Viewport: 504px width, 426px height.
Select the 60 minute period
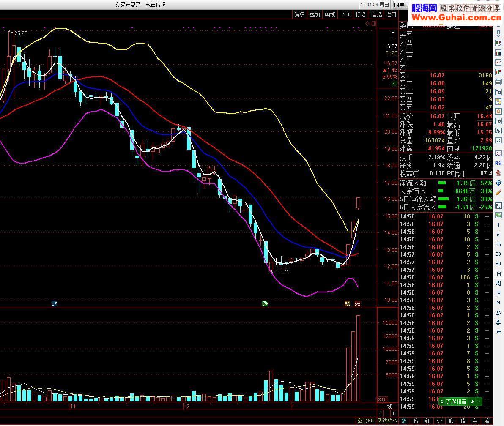[x=498, y=264]
